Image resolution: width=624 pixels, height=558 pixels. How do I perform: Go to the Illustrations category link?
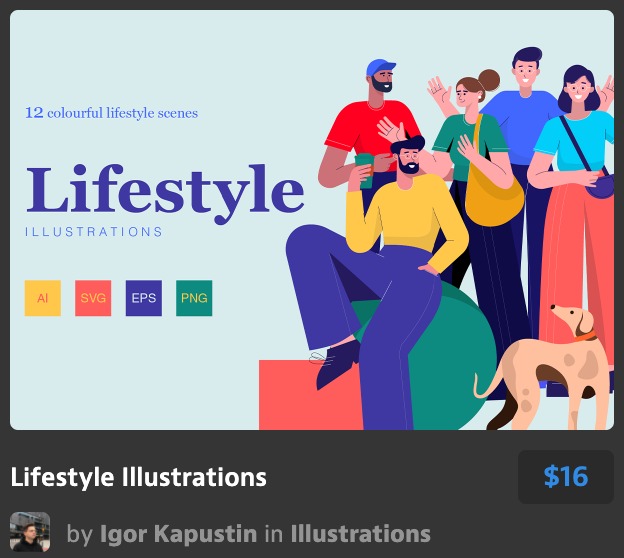360,534
